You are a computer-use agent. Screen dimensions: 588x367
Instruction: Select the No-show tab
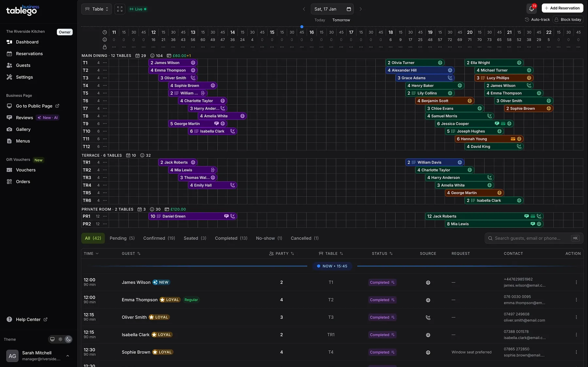pyautogui.click(x=269, y=238)
